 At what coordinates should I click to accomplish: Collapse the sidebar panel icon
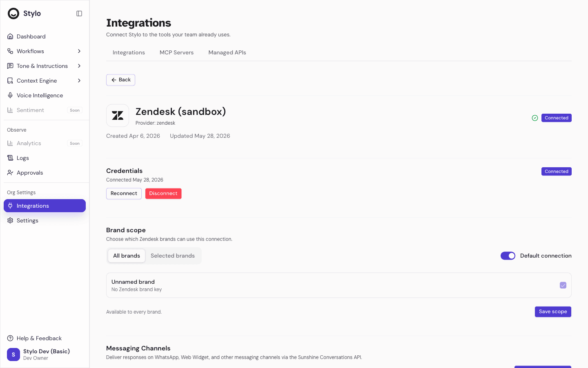click(79, 13)
